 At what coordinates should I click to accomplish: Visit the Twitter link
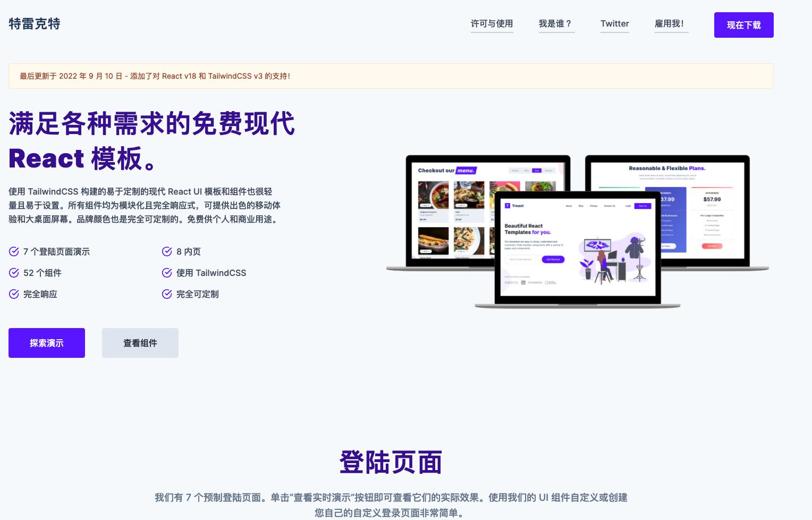(614, 24)
